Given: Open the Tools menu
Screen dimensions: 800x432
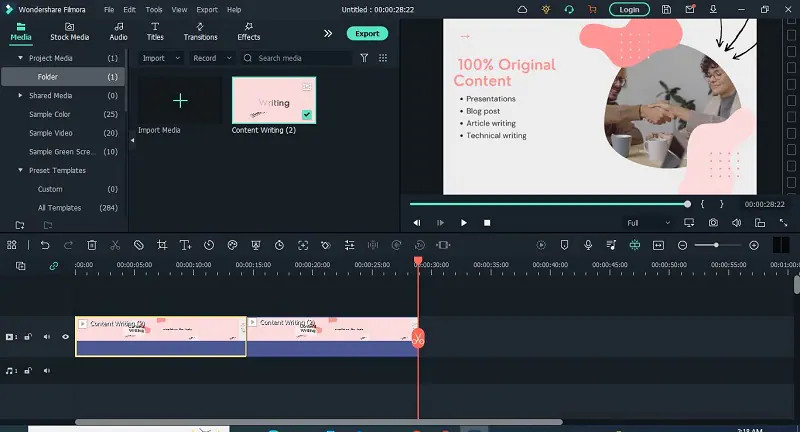Looking at the screenshot, I should pyautogui.click(x=154, y=10).
